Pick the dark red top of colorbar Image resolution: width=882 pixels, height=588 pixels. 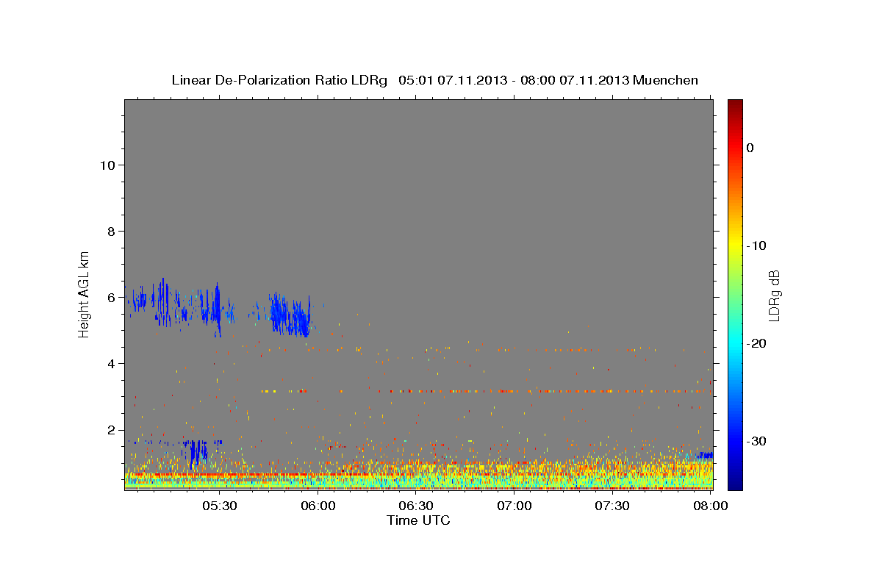735,104
